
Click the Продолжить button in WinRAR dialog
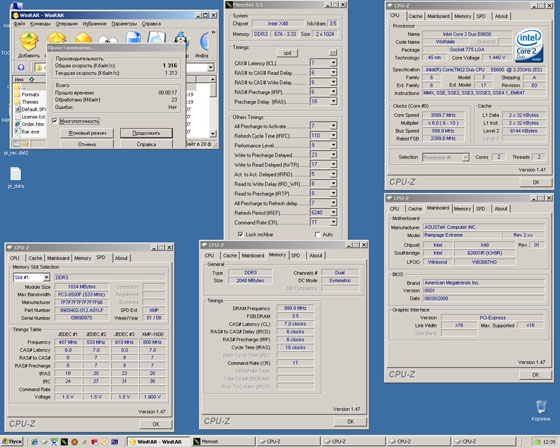[x=146, y=133]
